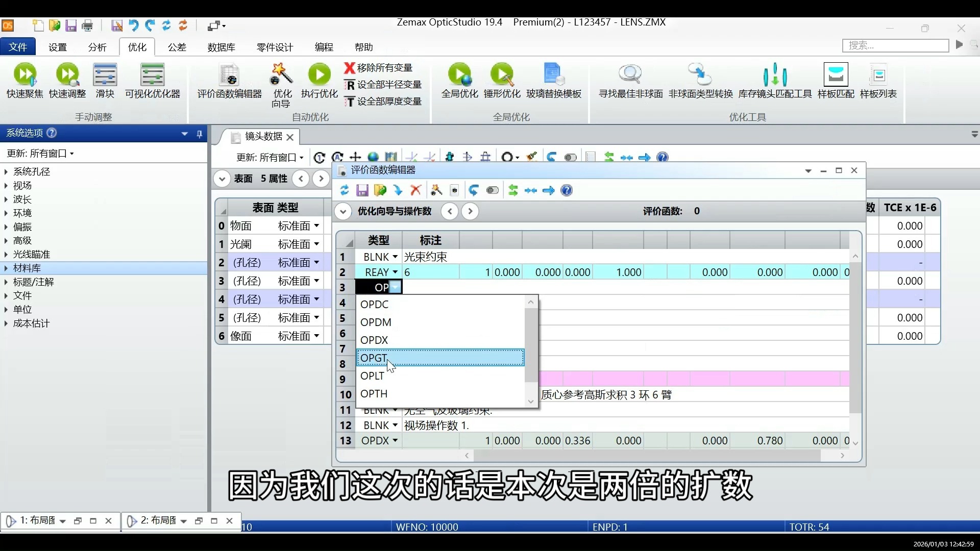Open the 更新: 所有窗口 dropdown in lens data

269,158
